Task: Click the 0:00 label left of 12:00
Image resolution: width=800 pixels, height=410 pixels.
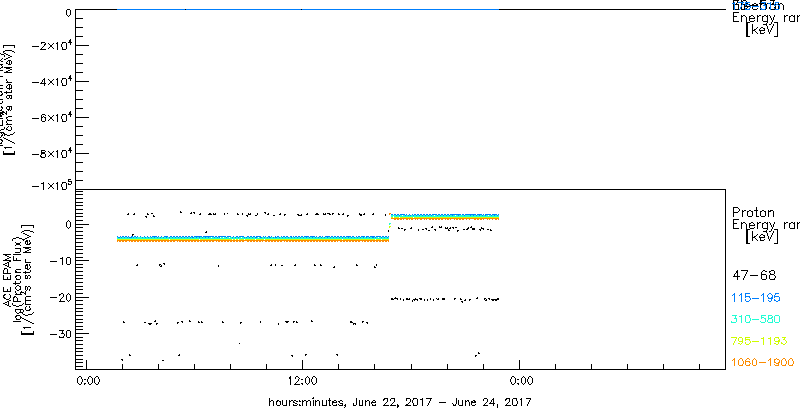Action: tap(86, 380)
